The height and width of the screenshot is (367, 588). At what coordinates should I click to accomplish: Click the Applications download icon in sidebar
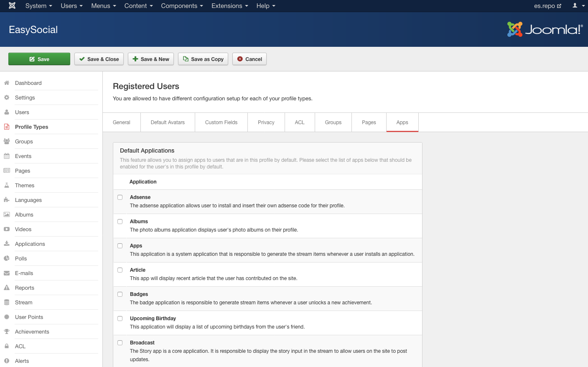coord(7,244)
